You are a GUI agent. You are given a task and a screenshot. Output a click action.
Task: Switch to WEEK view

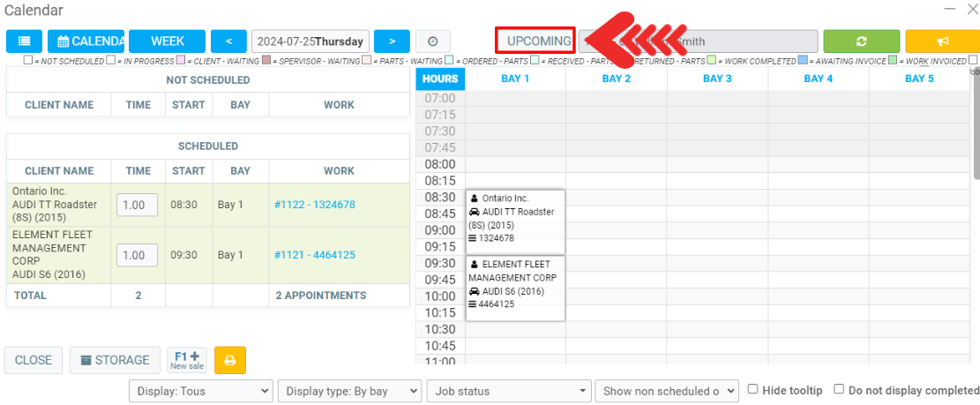click(x=167, y=41)
